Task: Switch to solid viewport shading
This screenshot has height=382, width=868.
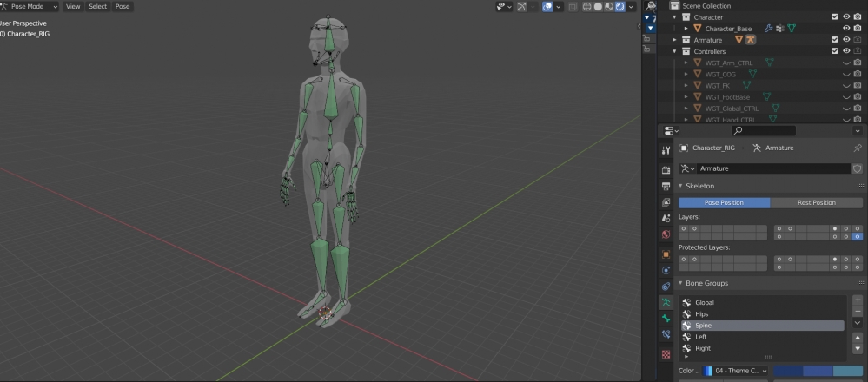Action: coord(598,7)
